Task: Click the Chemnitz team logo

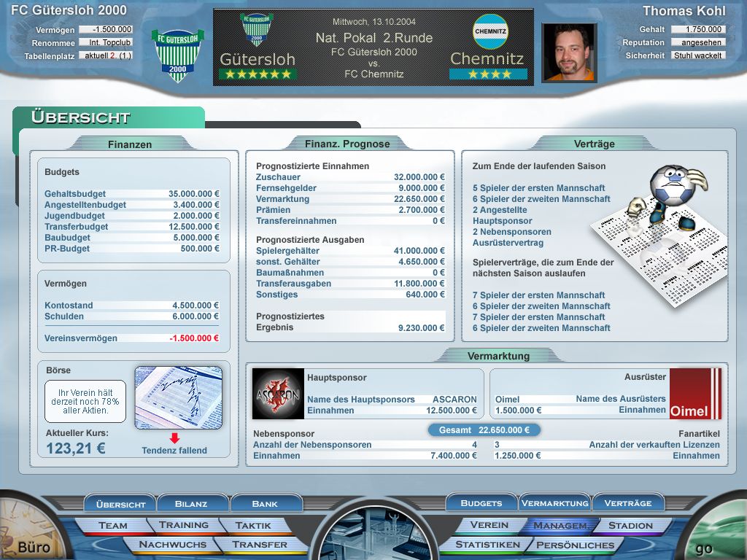Action: coord(490,31)
